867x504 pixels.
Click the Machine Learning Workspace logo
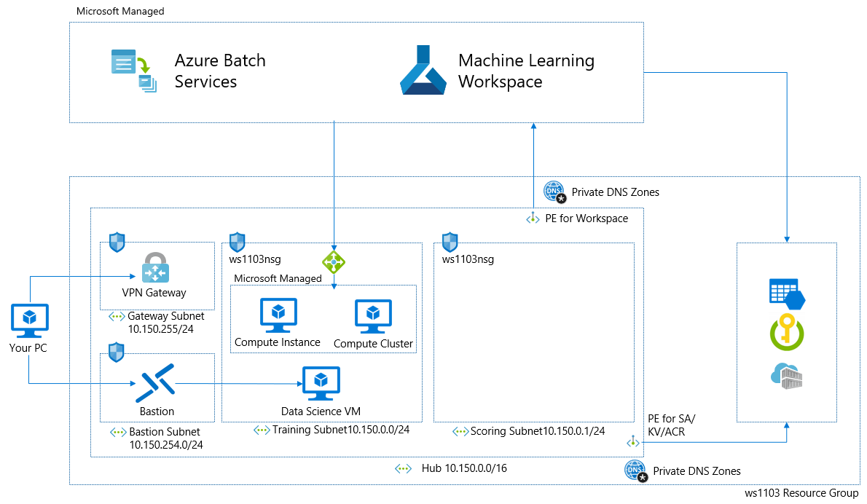click(423, 70)
